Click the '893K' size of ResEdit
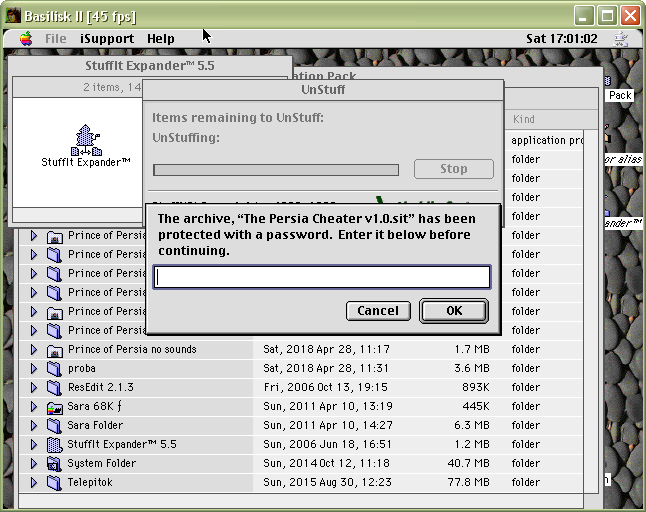The image size is (646, 512). (x=475, y=387)
